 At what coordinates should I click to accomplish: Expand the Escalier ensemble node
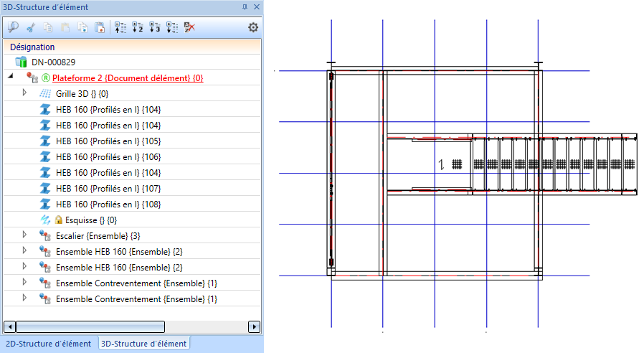[x=24, y=235]
